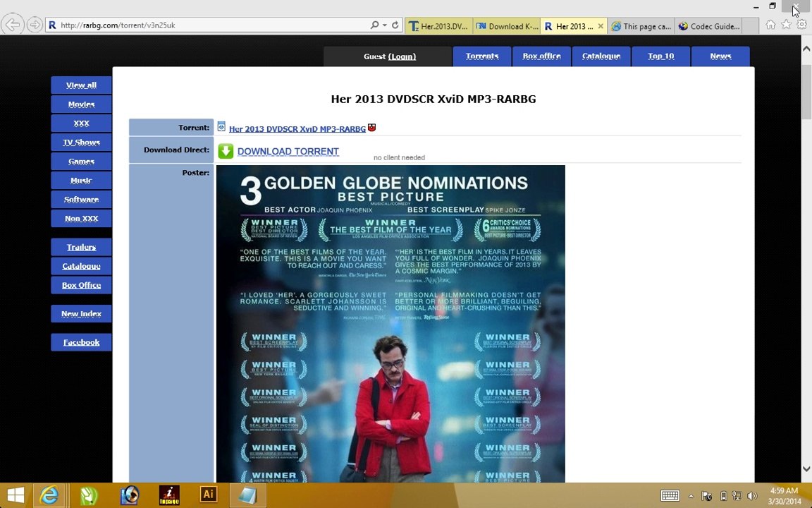Open the Box office top menu
The width and height of the screenshot is (812, 508).
tap(541, 56)
